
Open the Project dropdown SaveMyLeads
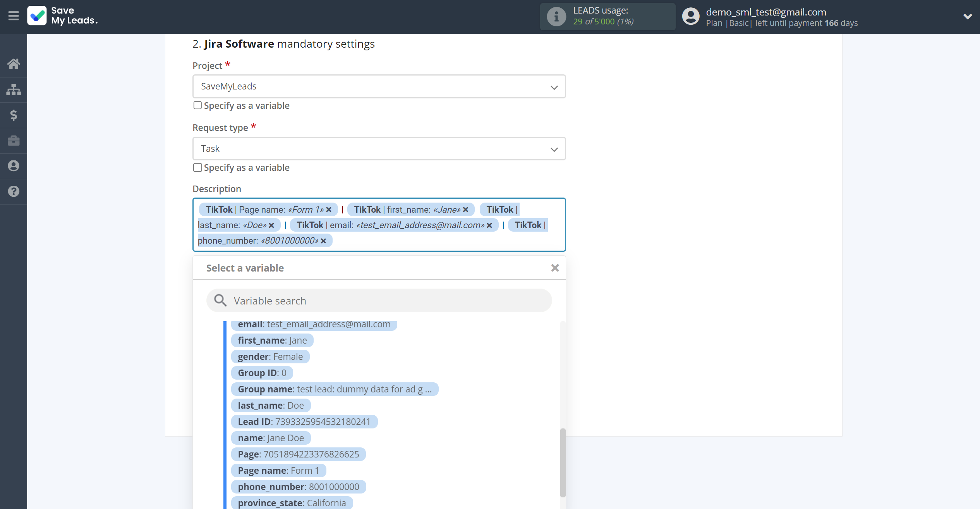click(x=379, y=86)
